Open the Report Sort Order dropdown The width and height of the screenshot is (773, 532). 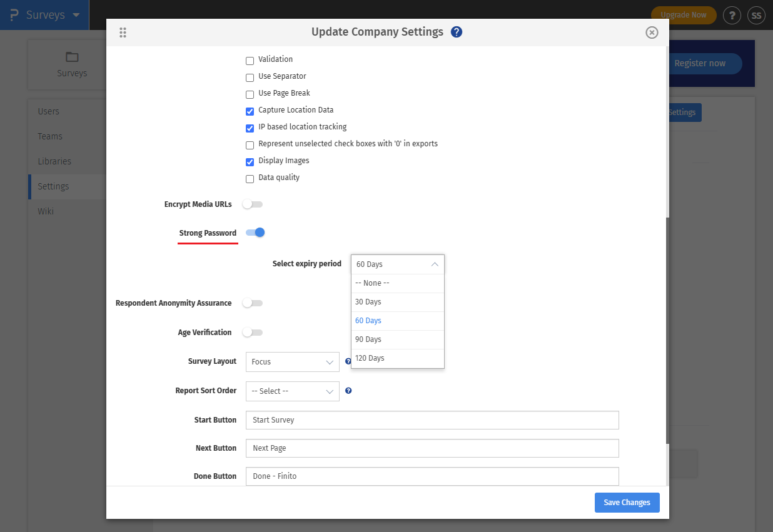[292, 391]
